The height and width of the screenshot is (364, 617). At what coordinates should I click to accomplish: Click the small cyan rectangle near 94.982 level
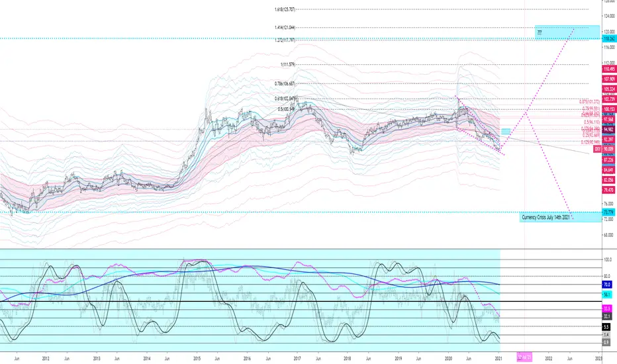[x=506, y=132]
